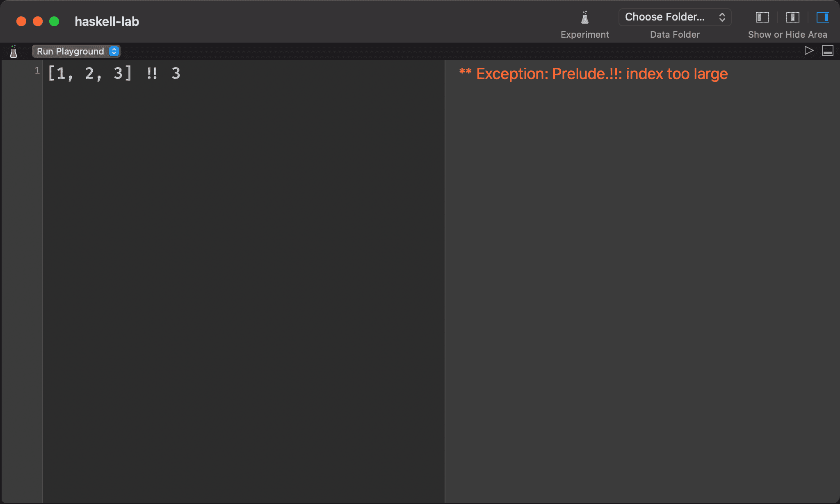Click the haskell-lab window title
Screen dimensions: 840x504
point(107,21)
